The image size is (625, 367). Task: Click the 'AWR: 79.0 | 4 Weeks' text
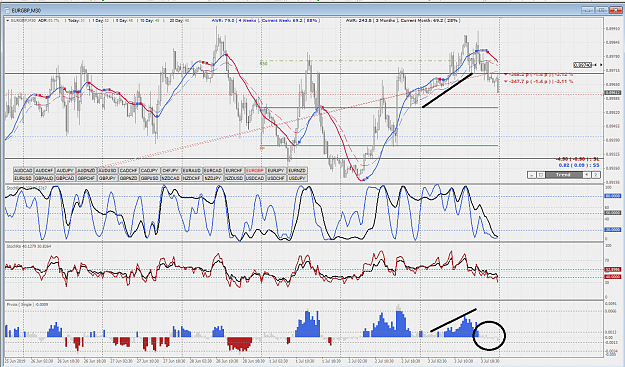235,20
